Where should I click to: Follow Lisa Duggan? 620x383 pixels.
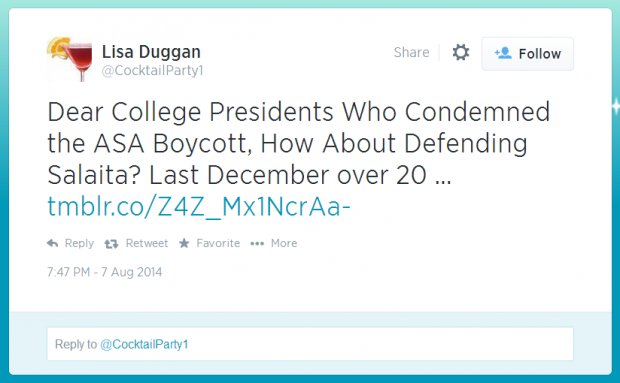tap(527, 54)
